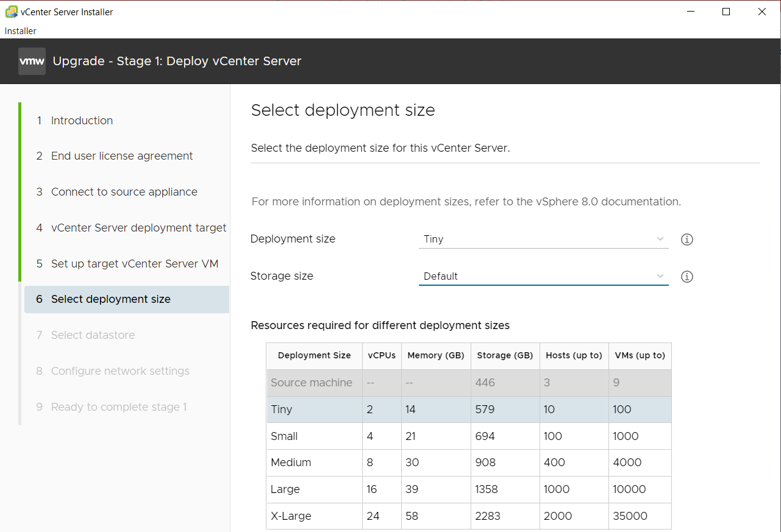Click Medium hosts value 400
This screenshot has width=781, height=532.
pyautogui.click(x=555, y=463)
